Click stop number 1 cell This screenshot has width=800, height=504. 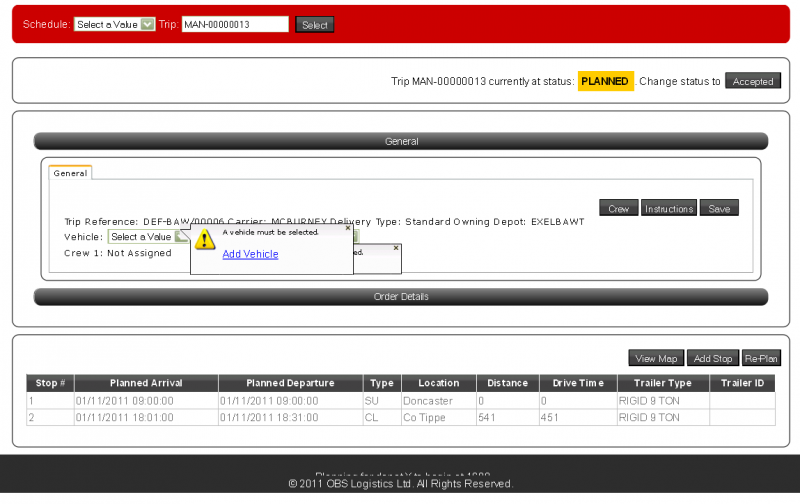(51, 401)
